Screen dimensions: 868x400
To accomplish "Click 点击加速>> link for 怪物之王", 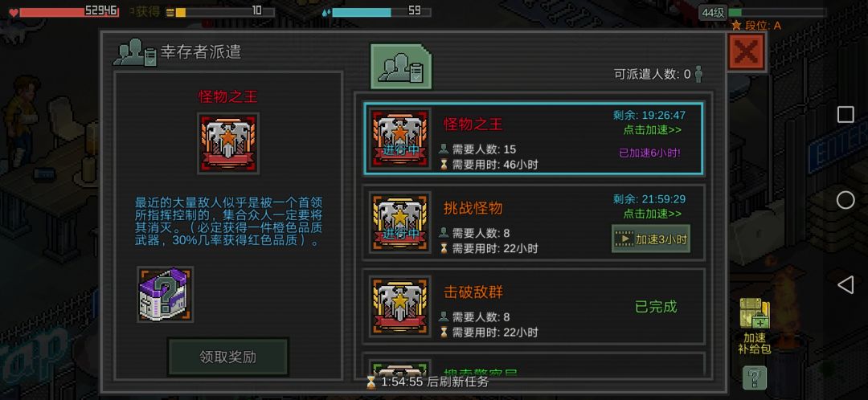I will point(652,130).
